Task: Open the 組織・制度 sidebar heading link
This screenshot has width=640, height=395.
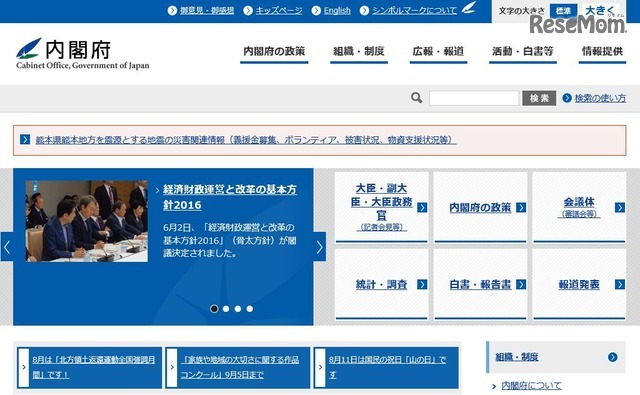Action: 517,357
